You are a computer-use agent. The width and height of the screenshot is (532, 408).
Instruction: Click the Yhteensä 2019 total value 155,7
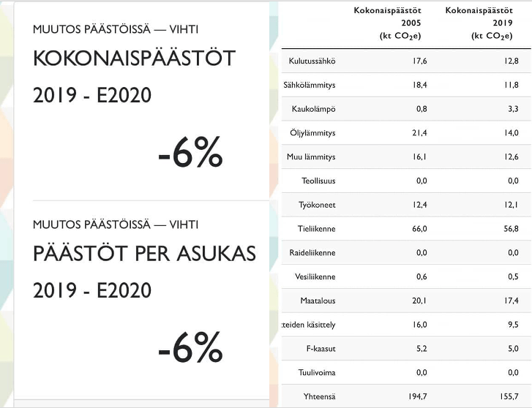click(x=506, y=396)
